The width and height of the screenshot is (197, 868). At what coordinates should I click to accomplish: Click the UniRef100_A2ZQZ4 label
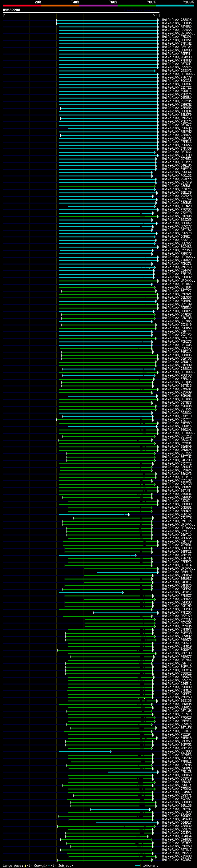coord(177,501)
